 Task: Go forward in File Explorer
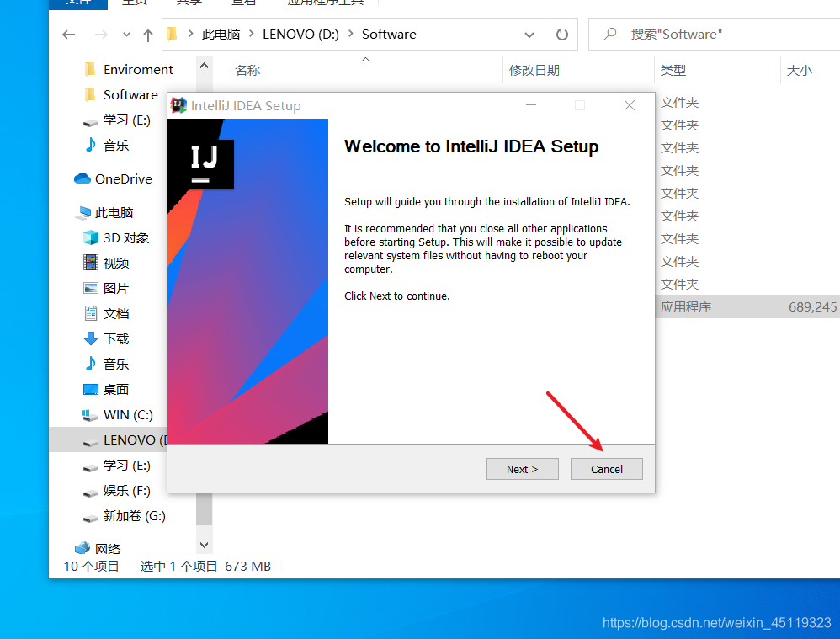[101, 35]
